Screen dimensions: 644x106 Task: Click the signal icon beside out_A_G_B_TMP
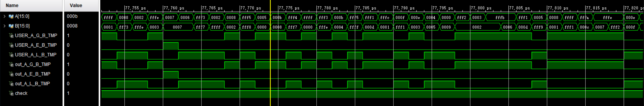11,64
